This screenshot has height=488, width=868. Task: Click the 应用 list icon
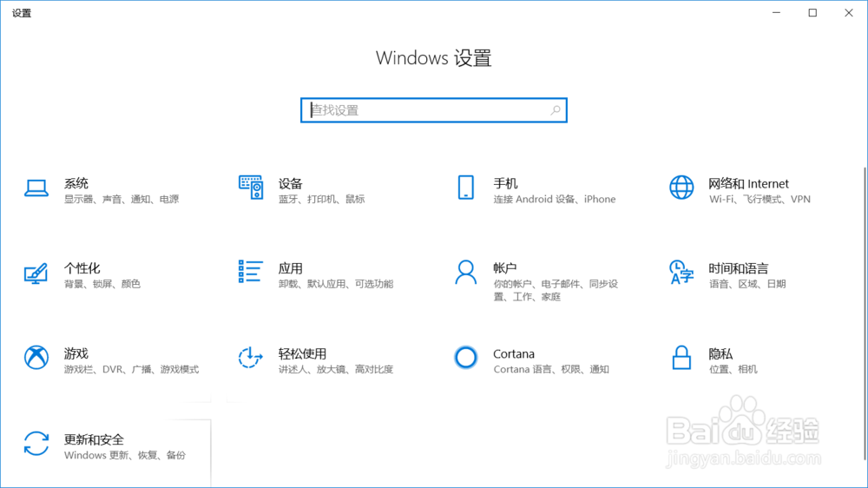click(251, 272)
